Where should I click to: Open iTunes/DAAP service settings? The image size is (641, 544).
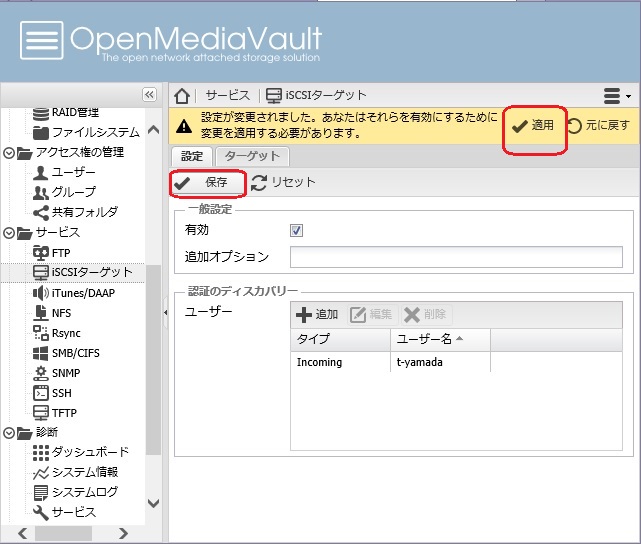[x=74, y=293]
